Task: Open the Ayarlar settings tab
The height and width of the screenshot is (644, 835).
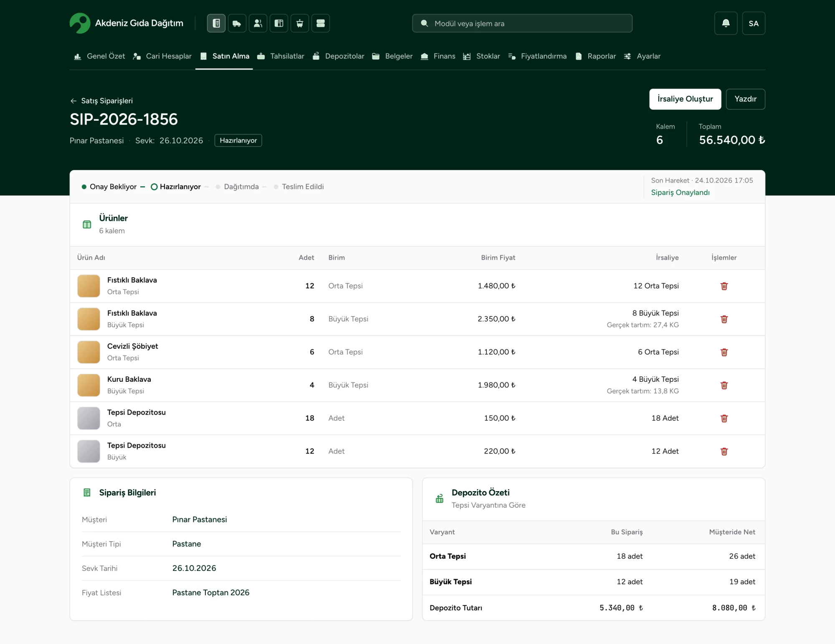Action: coord(642,56)
